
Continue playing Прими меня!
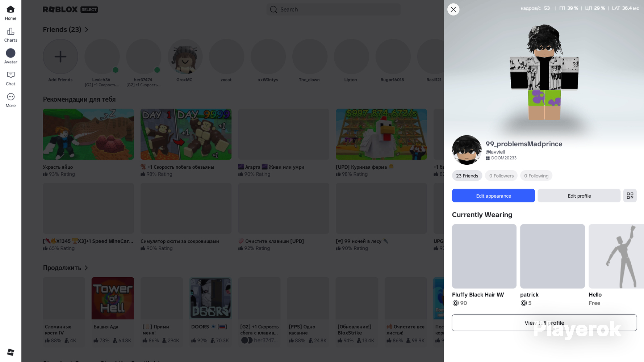tap(162, 298)
